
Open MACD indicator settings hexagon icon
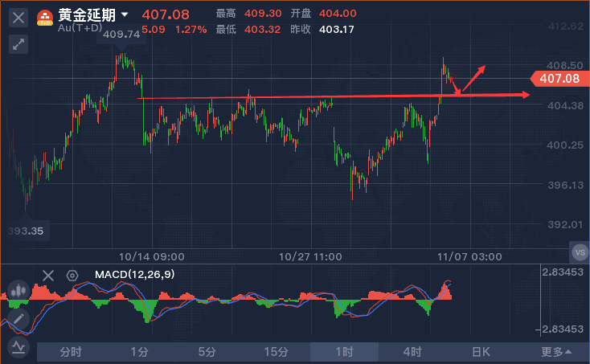click(72, 276)
